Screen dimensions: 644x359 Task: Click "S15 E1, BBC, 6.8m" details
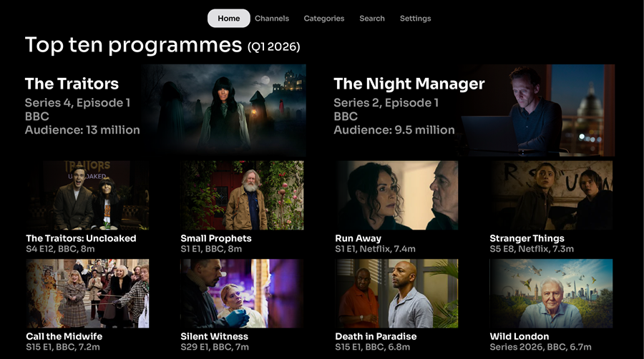tap(373, 347)
